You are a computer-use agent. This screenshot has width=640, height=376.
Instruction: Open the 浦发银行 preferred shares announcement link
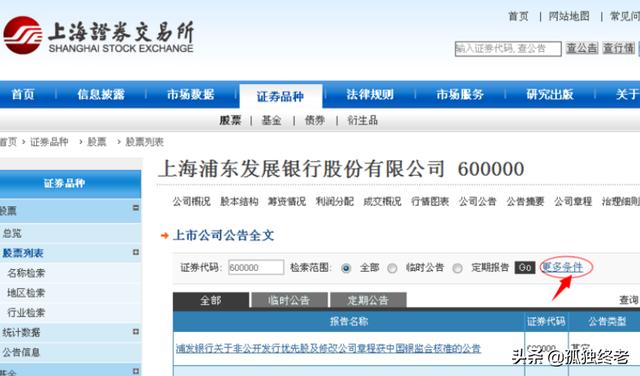pos(328,348)
